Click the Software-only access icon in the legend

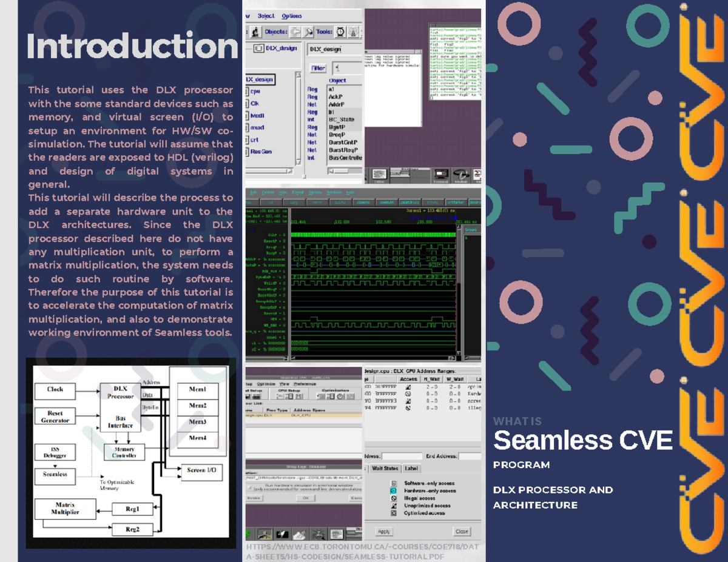(393, 483)
